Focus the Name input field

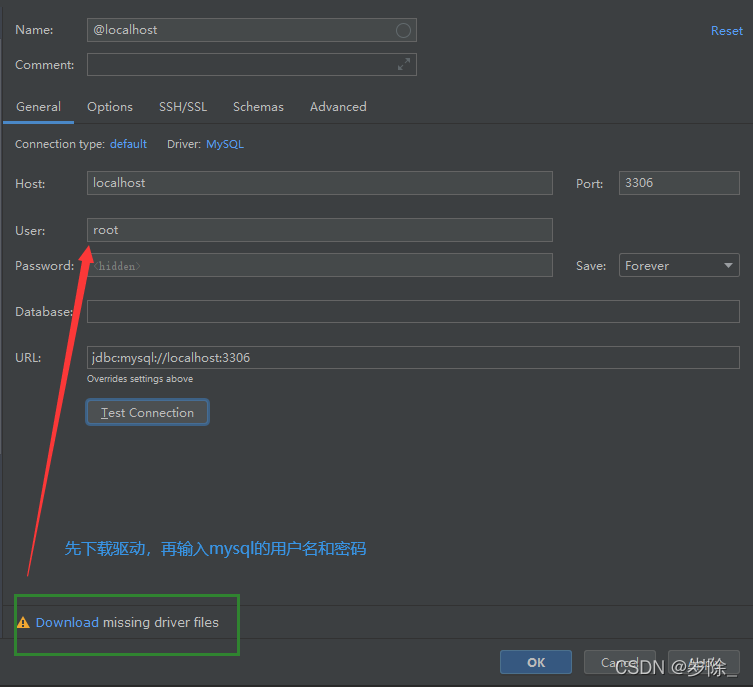252,30
